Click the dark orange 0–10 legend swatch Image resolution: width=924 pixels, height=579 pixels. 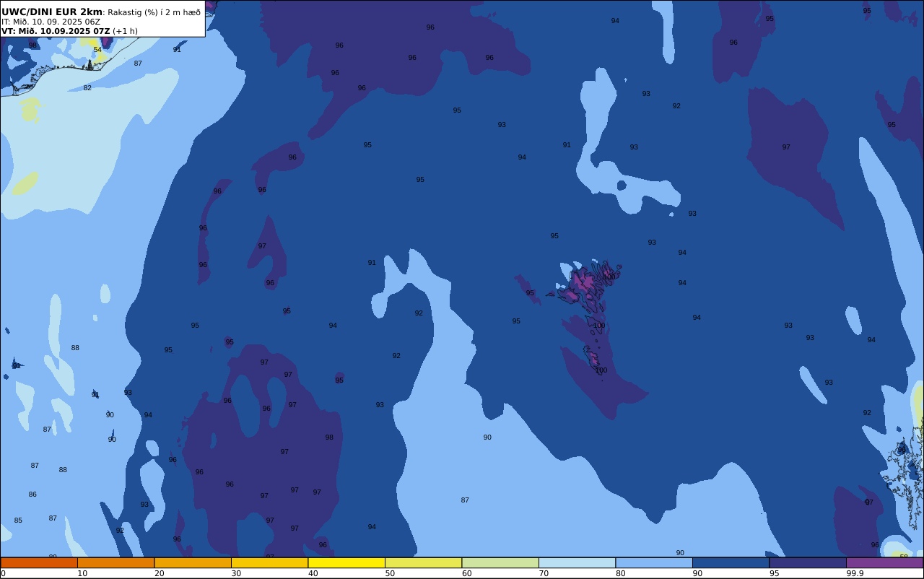[39, 562]
